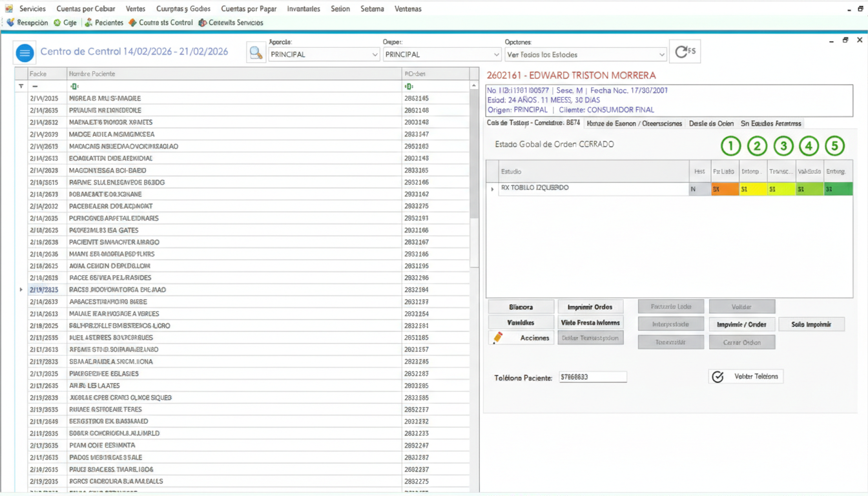
Task: Open the blue hamburger menu button
Action: click(x=25, y=52)
